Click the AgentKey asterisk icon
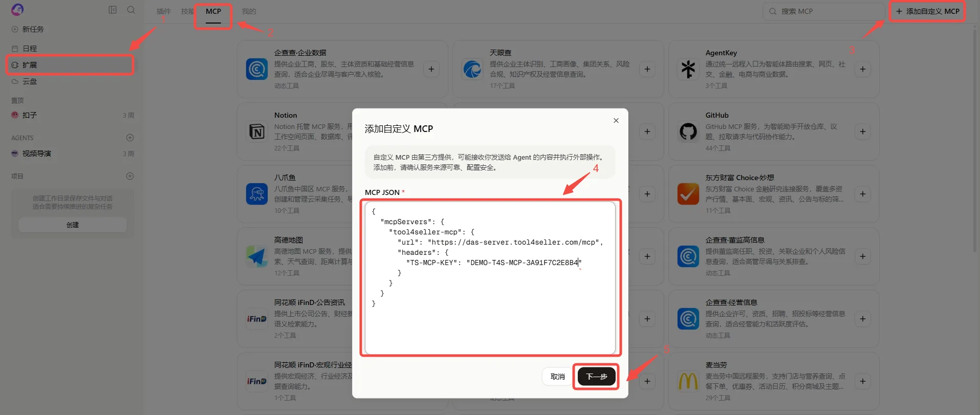Screen dimensions: 980x415 coord(688,69)
